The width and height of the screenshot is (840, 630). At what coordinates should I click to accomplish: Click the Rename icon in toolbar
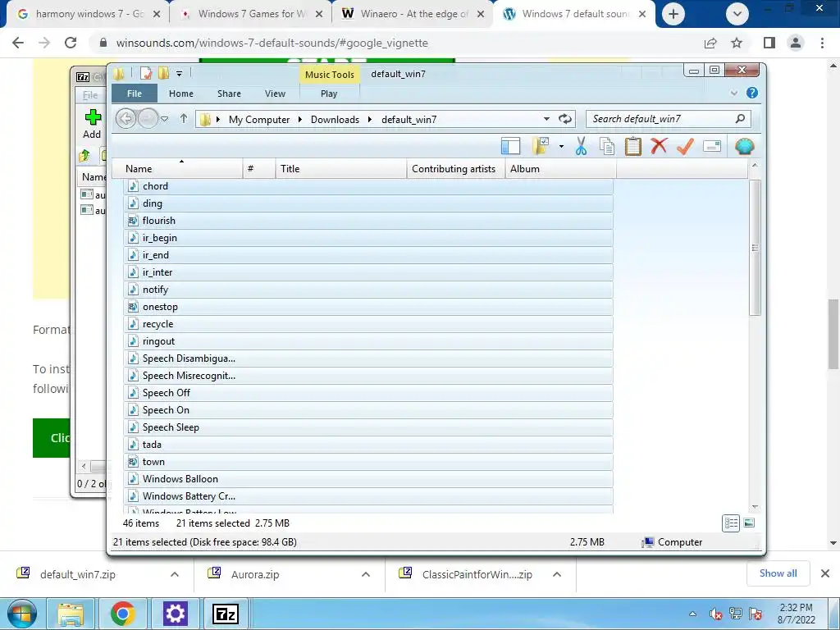[x=712, y=146]
